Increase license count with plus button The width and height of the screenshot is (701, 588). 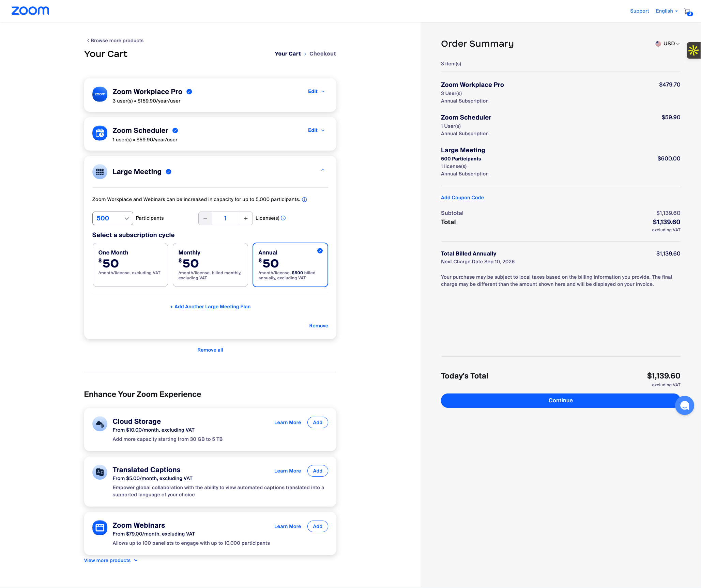246,218
